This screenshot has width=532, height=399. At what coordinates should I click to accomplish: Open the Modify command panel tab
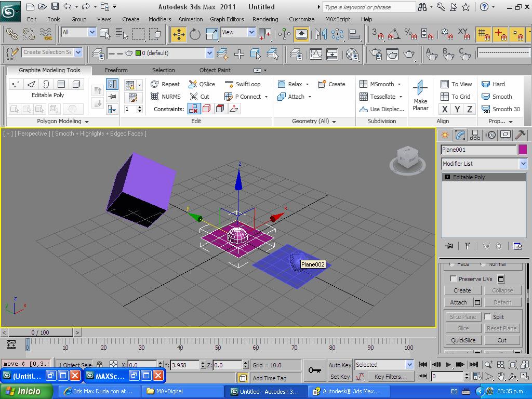coord(460,135)
